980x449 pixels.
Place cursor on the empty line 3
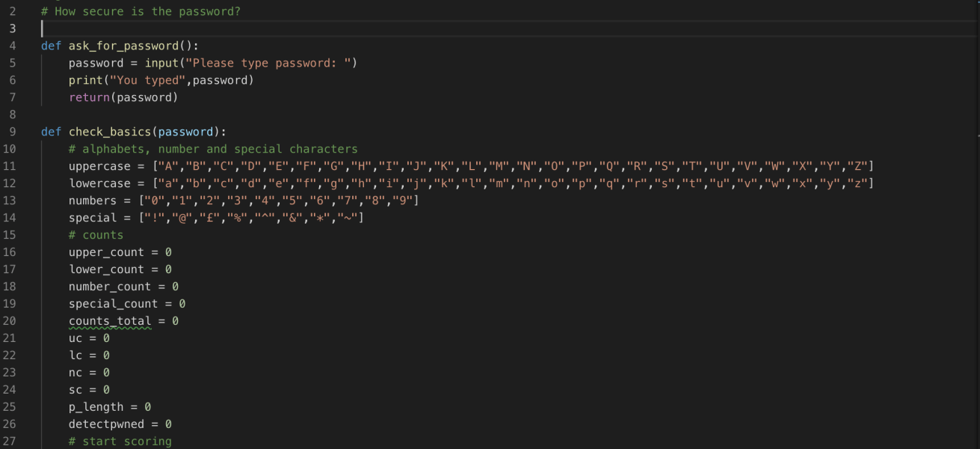[x=43, y=28]
